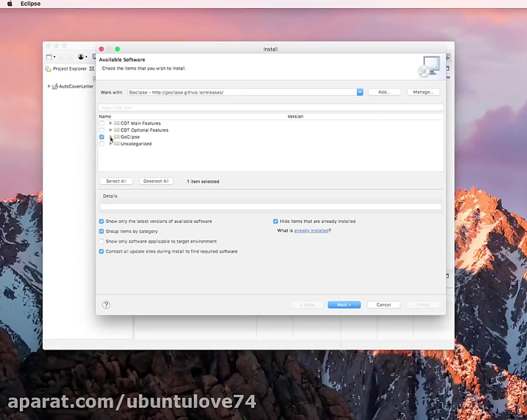This screenshot has width=527, height=420.
Task: Uncheck the GoClipse checkbox
Action: tap(102, 137)
